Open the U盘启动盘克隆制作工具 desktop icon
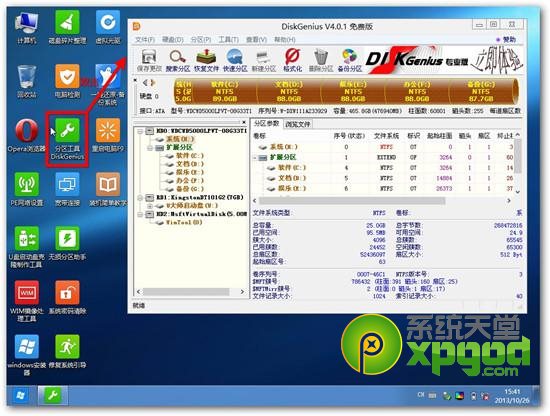The width and height of the screenshot is (550, 416). tap(27, 247)
